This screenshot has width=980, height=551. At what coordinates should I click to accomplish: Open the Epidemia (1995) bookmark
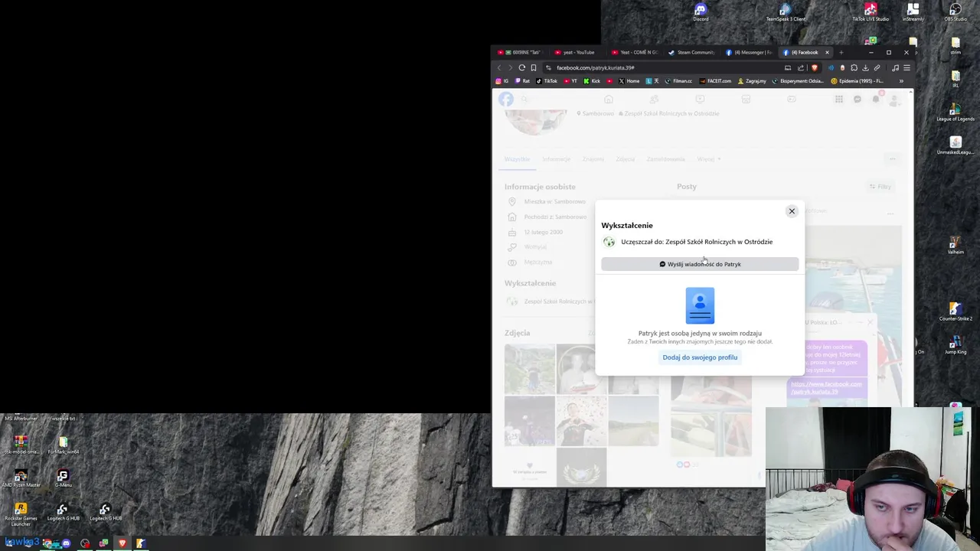coord(857,80)
